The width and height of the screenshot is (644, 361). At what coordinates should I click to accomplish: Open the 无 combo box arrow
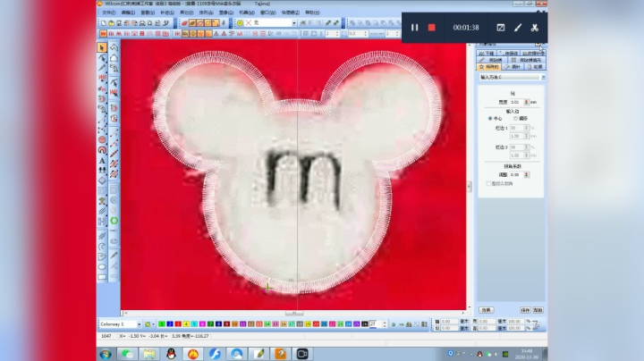point(294,23)
